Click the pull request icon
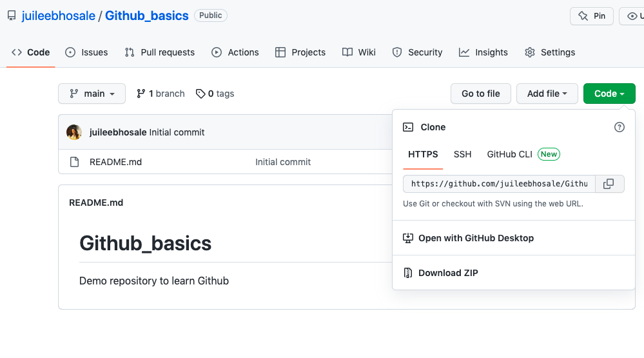The height and width of the screenshot is (358, 644). (130, 53)
